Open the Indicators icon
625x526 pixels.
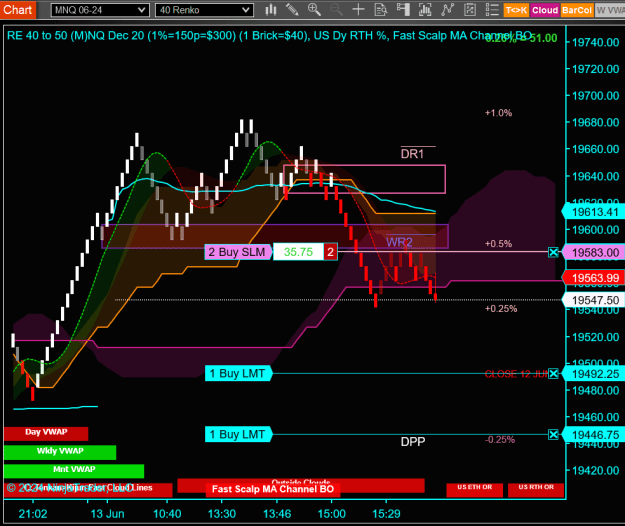447,10
